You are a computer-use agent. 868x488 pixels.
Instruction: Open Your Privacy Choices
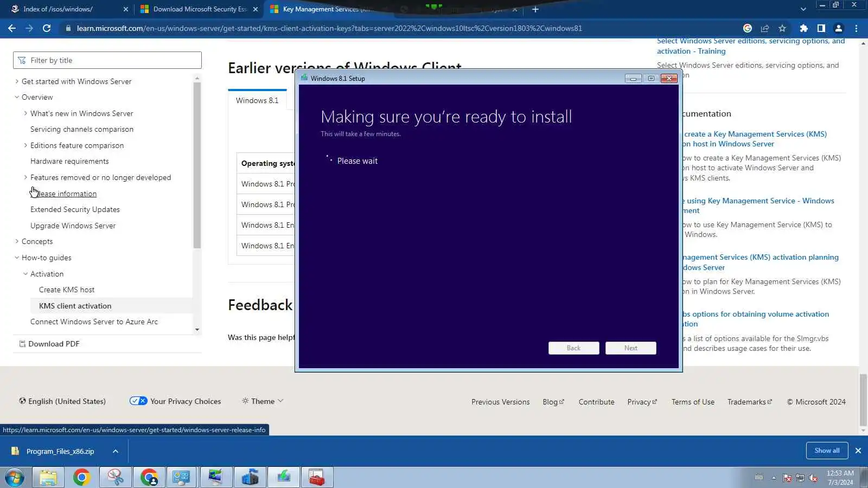[175, 401]
